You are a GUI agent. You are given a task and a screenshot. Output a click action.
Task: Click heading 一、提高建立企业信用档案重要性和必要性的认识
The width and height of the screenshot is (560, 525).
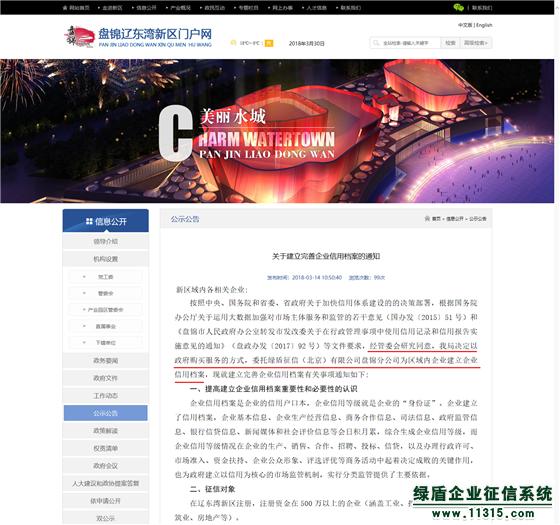(274, 389)
